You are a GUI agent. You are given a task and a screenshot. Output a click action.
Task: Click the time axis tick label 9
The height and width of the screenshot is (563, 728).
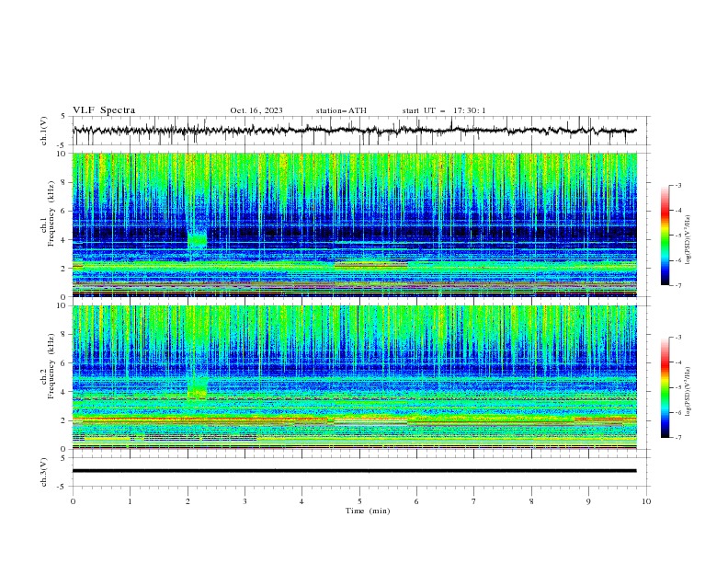point(588,501)
